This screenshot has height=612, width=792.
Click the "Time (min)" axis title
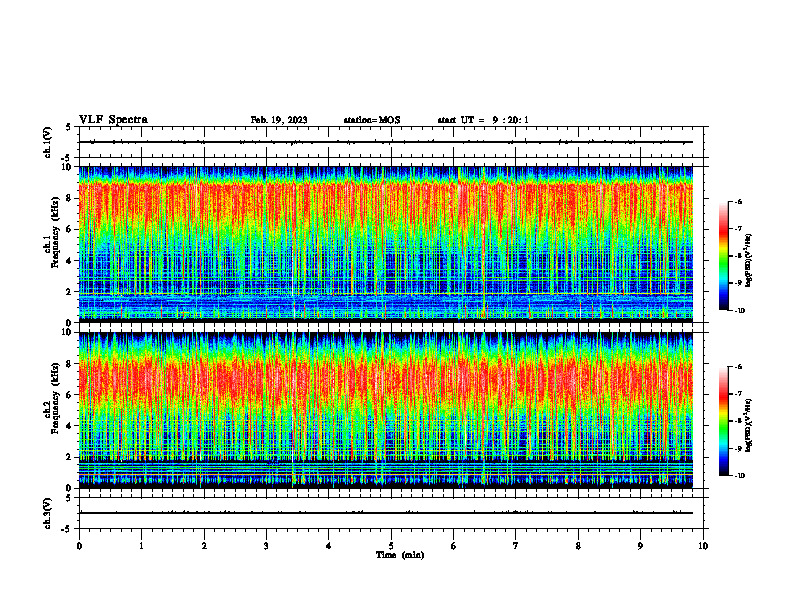pyautogui.click(x=400, y=555)
